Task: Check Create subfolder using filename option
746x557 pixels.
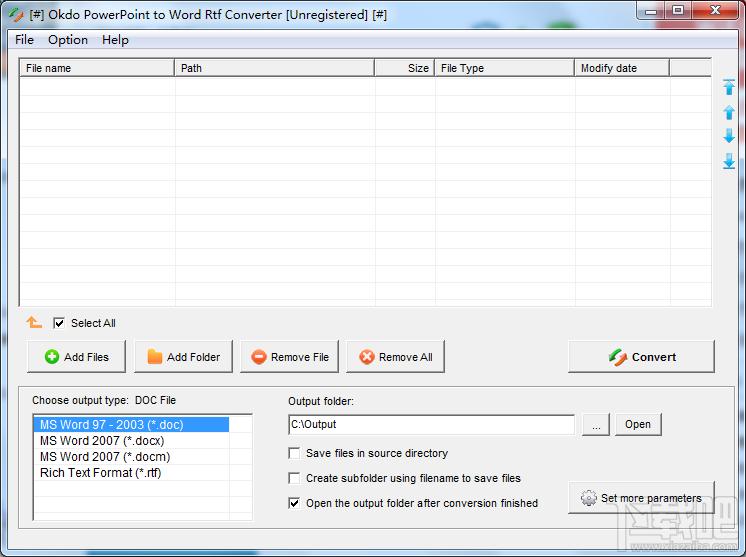Action: point(294,478)
